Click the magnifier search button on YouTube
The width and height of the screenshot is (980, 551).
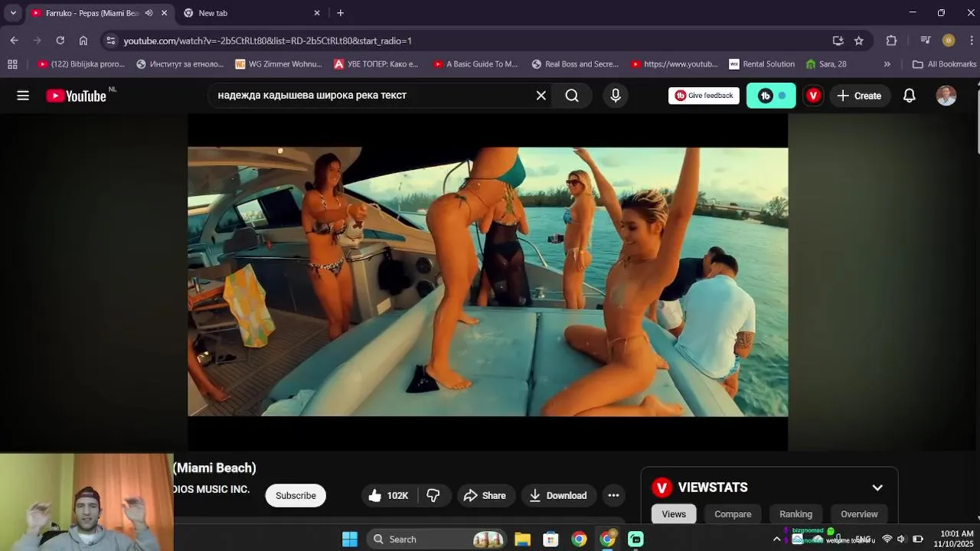tap(572, 96)
